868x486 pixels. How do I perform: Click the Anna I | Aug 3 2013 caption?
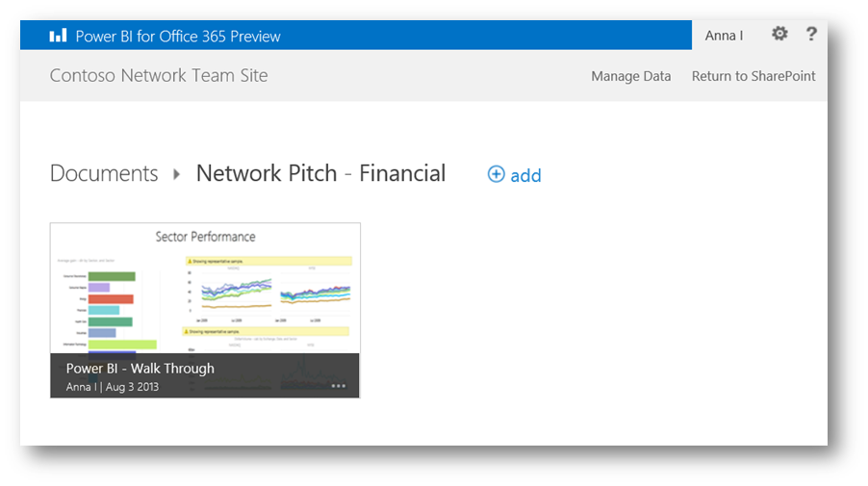click(x=113, y=387)
